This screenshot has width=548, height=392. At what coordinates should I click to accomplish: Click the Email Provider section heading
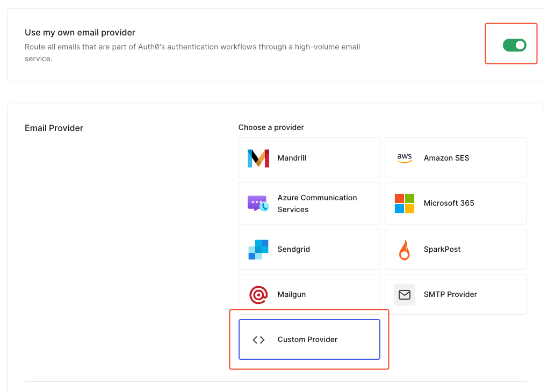click(x=54, y=128)
